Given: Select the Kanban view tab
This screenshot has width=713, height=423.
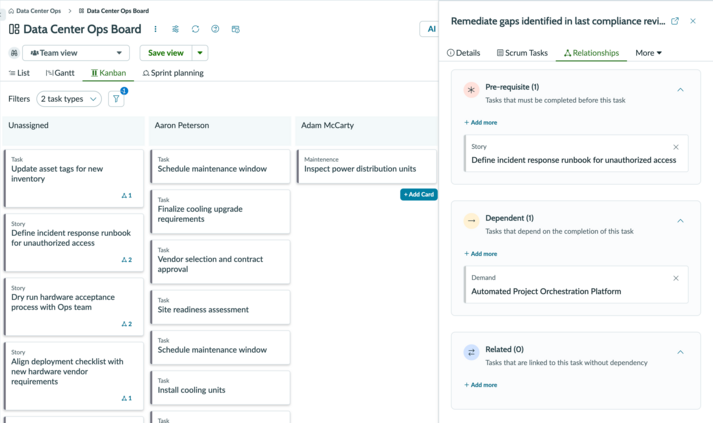Looking at the screenshot, I should click(108, 73).
